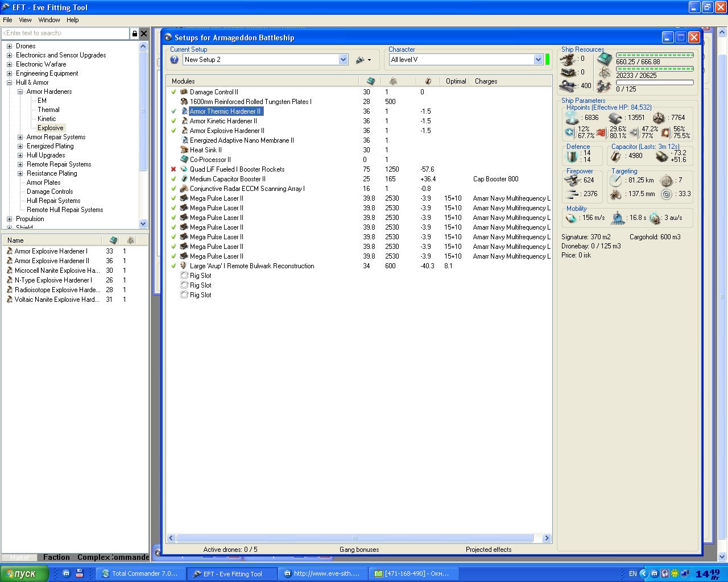Click the launcher hardpoints icon in Ship Resources
This screenshot has width=728, height=582.
(x=568, y=72)
